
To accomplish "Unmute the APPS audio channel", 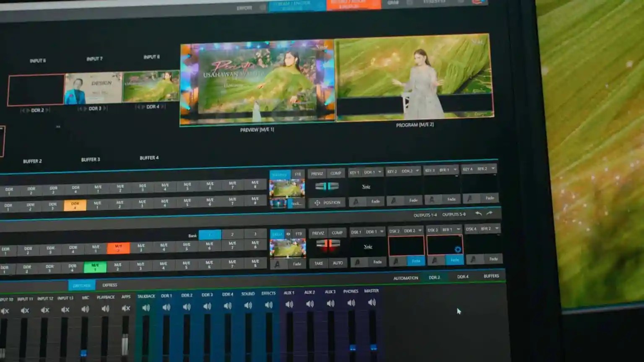I will tap(126, 309).
